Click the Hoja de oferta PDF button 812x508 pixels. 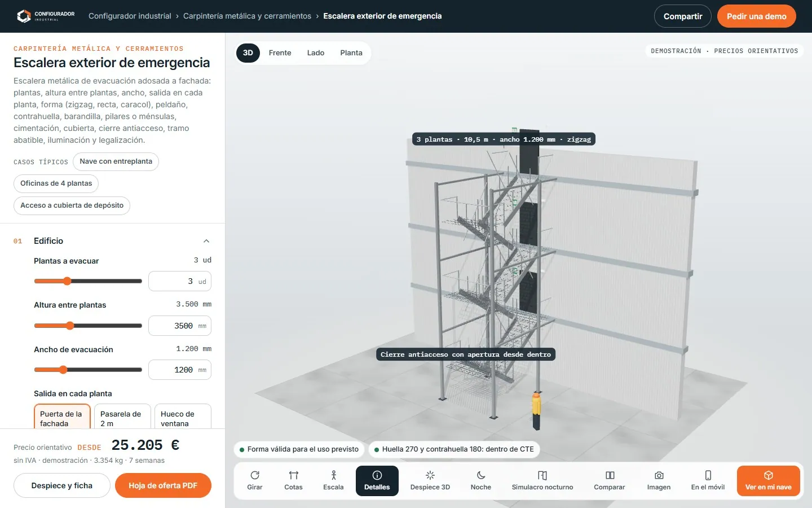(163, 485)
